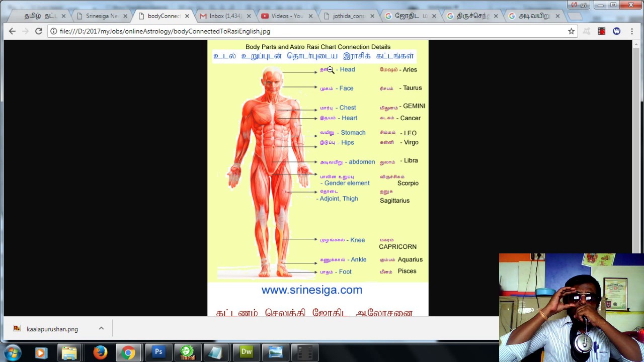Image resolution: width=644 pixels, height=362 pixels.
Task: Open kaalapurushan.png from the download bar
Action: tap(52, 329)
